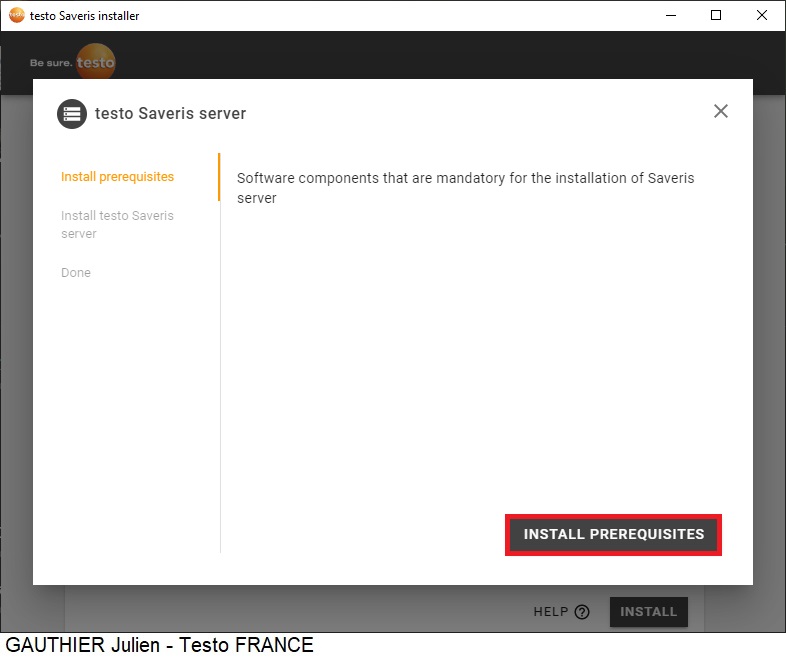The height and width of the screenshot is (664, 786).
Task: Minimize the testo Saveris installer window
Action: click(671, 16)
